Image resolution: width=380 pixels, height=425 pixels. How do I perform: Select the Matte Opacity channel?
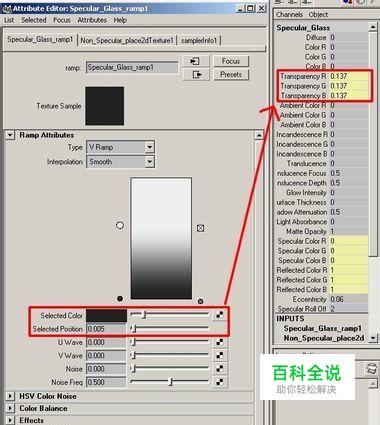point(322,231)
